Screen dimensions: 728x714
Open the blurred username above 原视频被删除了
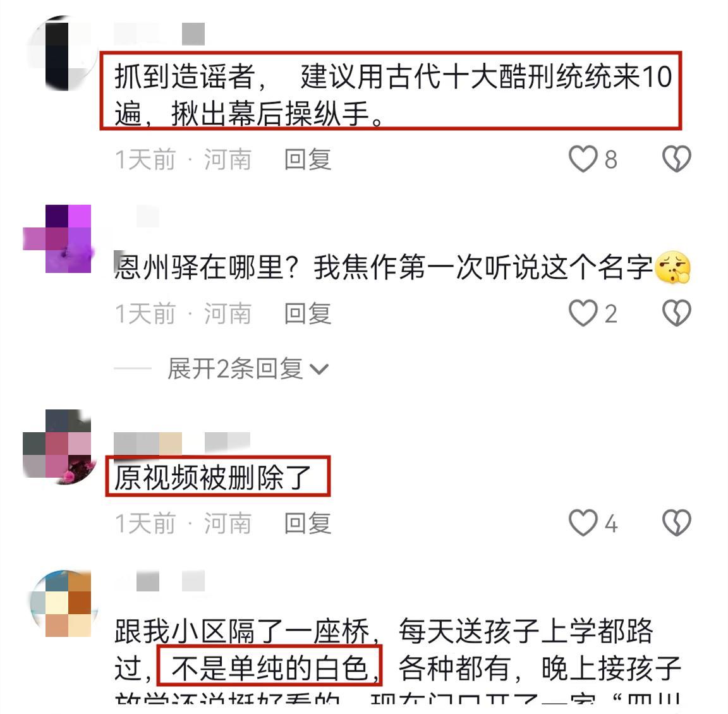click(x=182, y=443)
